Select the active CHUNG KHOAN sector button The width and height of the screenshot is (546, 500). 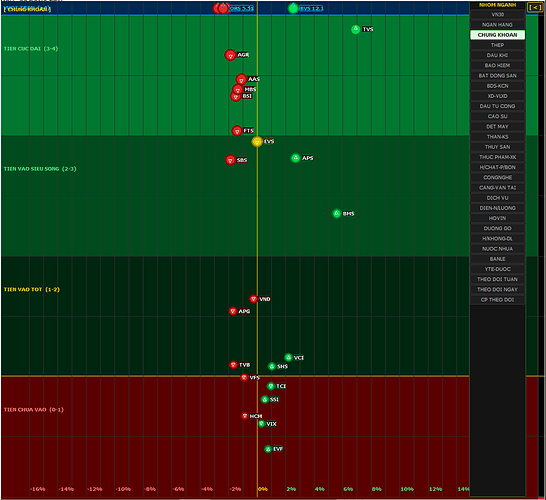tap(497, 35)
